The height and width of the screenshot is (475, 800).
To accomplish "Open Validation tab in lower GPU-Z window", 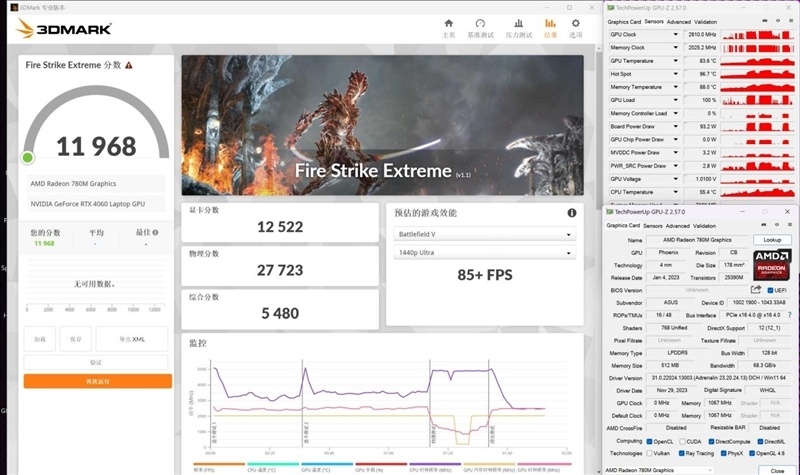I will (706, 225).
